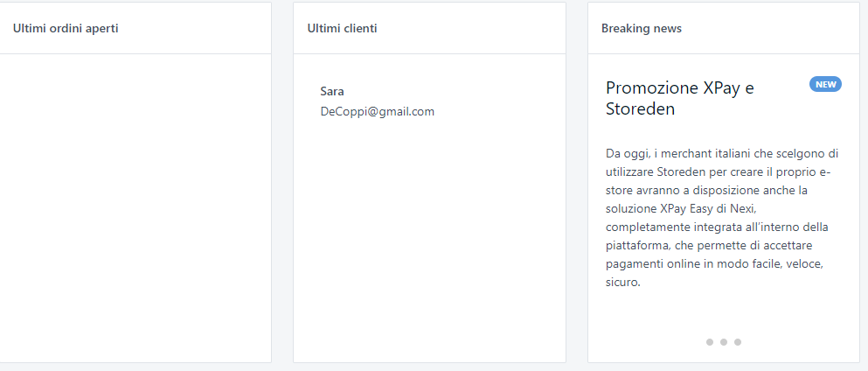Image resolution: width=868 pixels, height=371 pixels.
Task: Click the words 'XPay Easy di Nexi'
Action: pos(705,209)
